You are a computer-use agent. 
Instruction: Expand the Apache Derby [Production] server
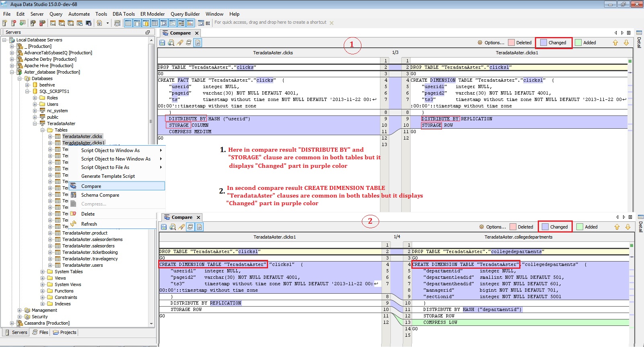12,59
